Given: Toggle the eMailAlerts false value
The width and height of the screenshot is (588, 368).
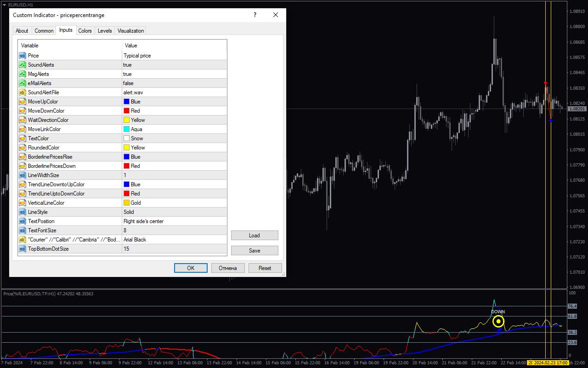Looking at the screenshot, I should tap(175, 83).
